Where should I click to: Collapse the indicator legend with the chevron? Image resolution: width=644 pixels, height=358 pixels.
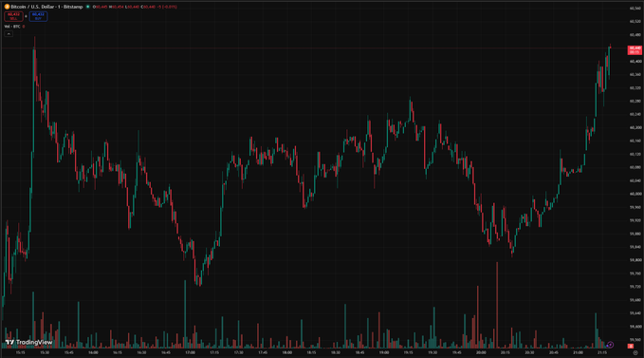pos(9,33)
